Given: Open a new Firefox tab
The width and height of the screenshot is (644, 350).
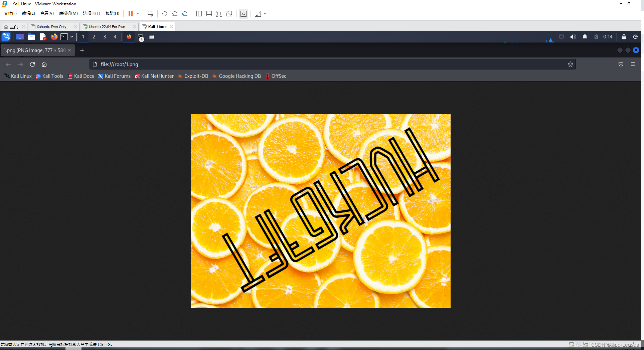Looking at the screenshot, I should click(82, 50).
